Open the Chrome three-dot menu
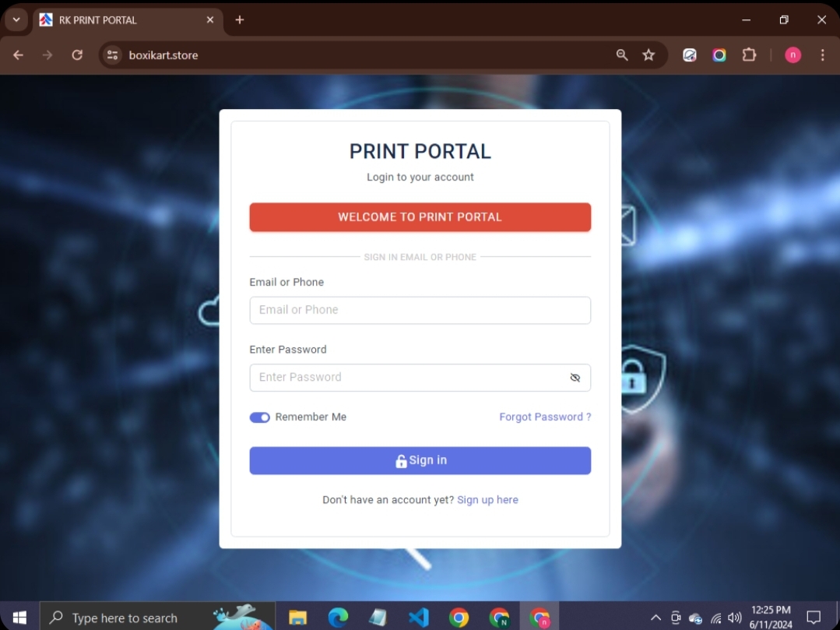 pyautogui.click(x=822, y=55)
